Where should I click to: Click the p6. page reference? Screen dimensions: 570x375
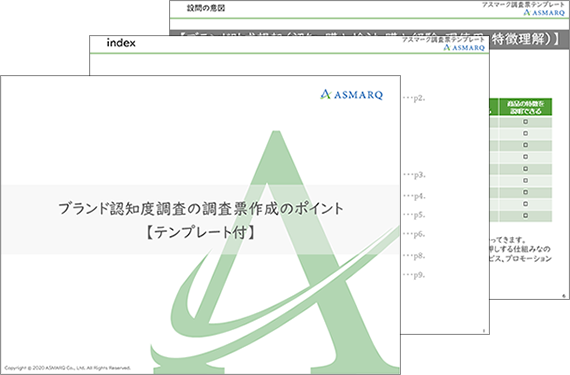[x=414, y=234]
